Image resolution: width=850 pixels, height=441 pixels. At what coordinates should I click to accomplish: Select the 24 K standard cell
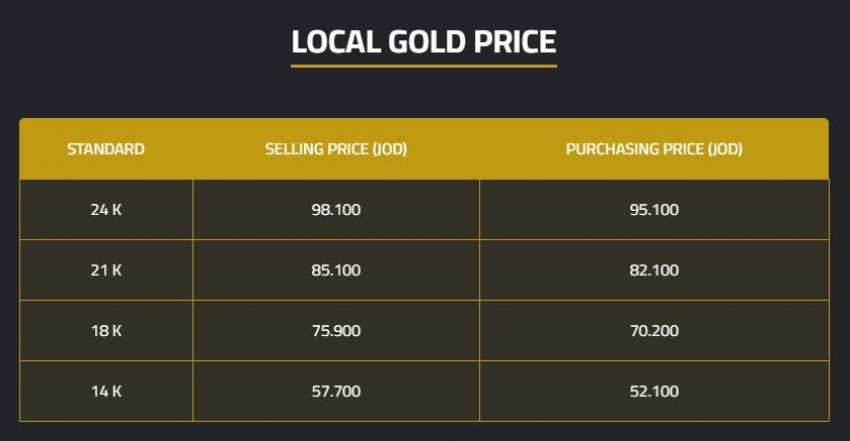tap(106, 210)
